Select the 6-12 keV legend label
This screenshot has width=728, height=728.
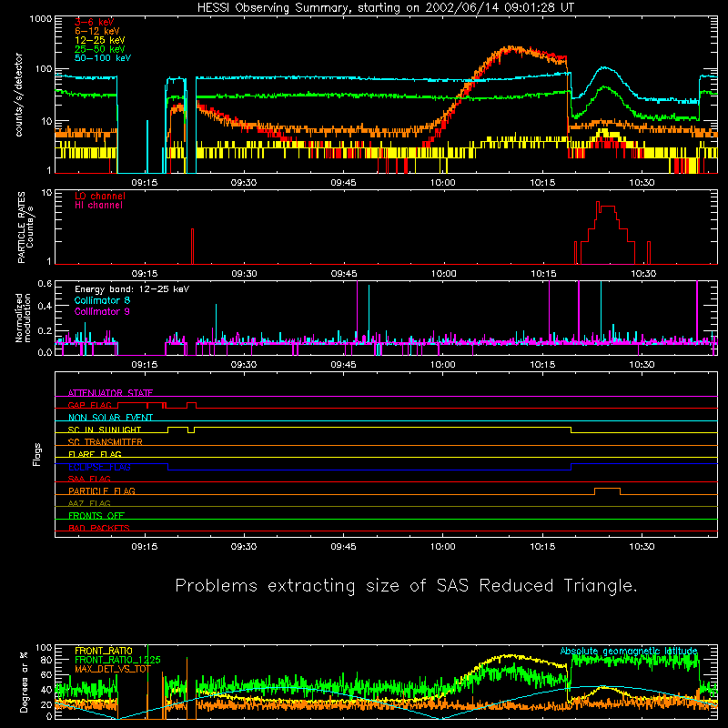(97, 31)
